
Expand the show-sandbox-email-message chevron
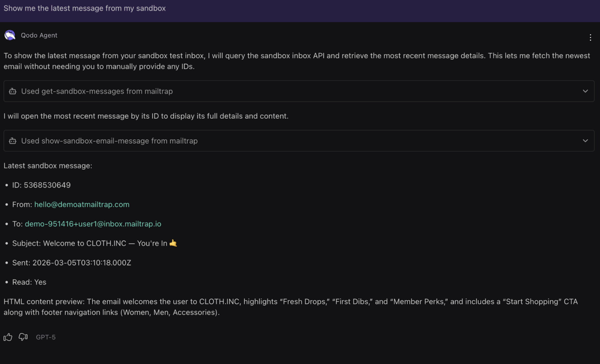[x=585, y=141]
